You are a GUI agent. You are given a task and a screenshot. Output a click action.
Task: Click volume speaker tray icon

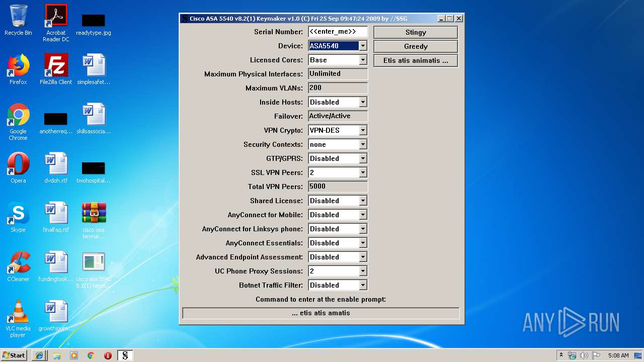[584, 355]
